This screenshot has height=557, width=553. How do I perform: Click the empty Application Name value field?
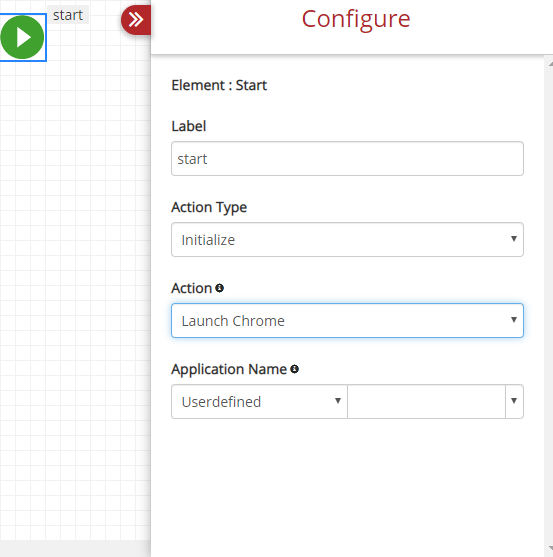(x=426, y=401)
